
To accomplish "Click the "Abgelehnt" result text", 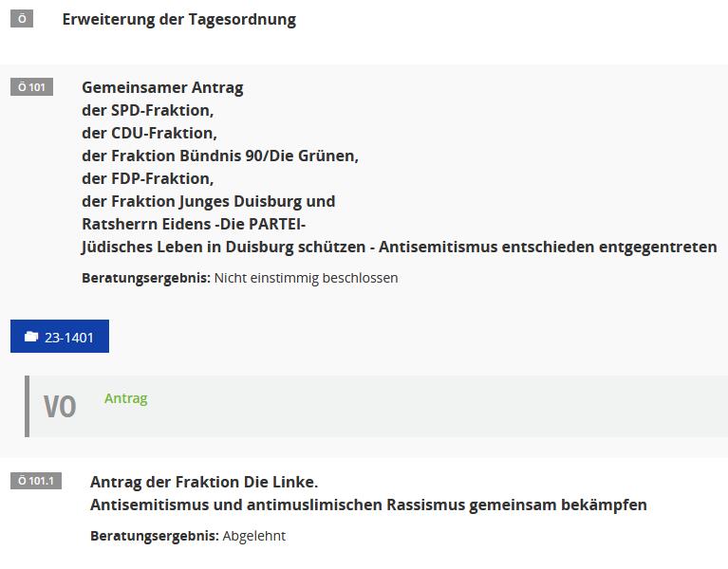I will (253, 536).
